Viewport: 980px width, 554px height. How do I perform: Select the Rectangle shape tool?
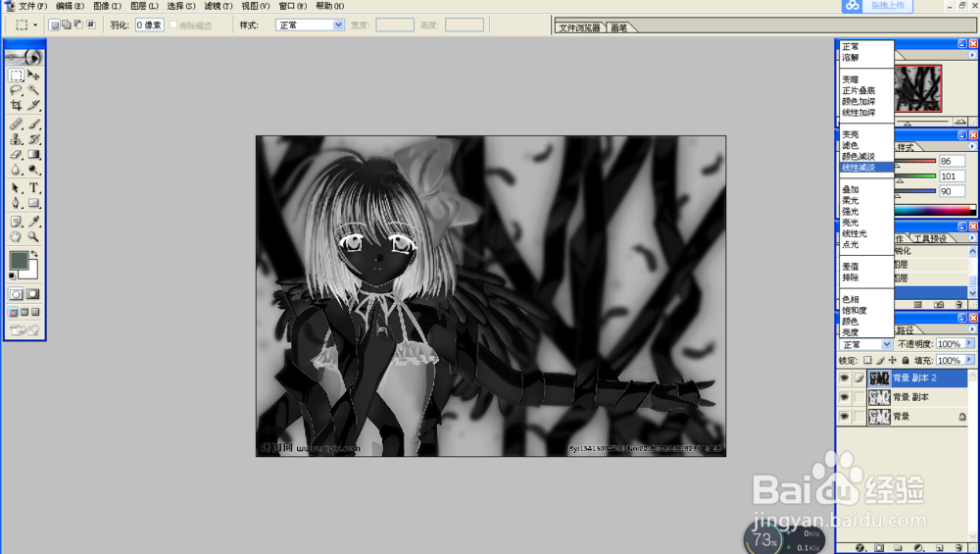click(33, 203)
